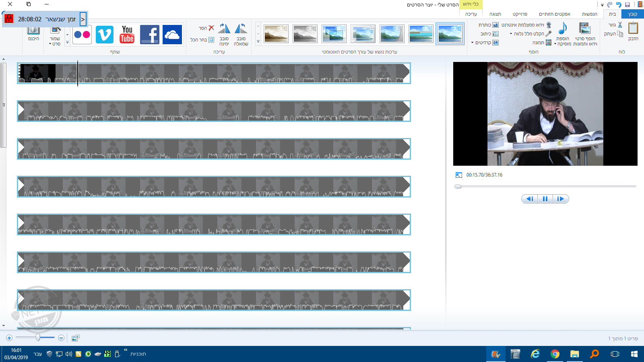The image size is (644, 362).
Task: Share the movie to Vimeo
Action: pyautogui.click(x=105, y=35)
